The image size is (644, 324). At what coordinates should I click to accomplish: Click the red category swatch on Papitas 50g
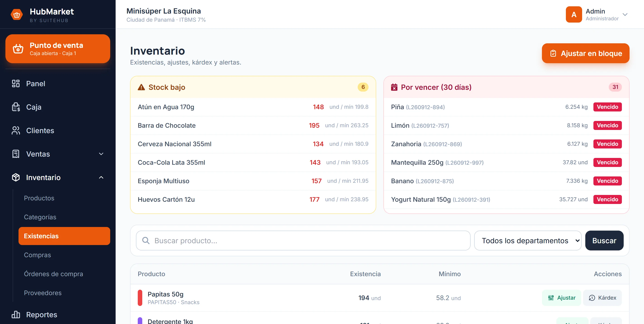(x=140, y=298)
